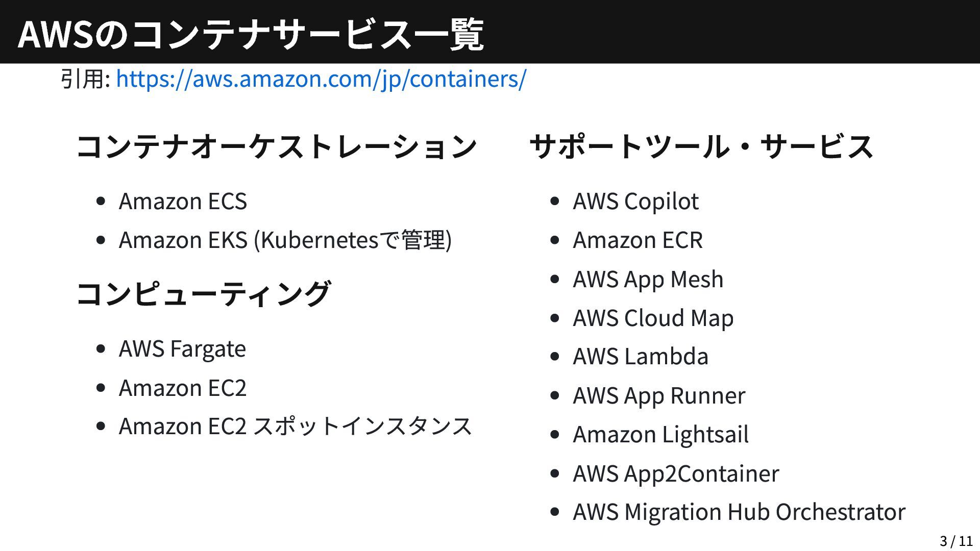Click the コンピューティング heading
Screen dimensions: 980x551
pos(203,294)
